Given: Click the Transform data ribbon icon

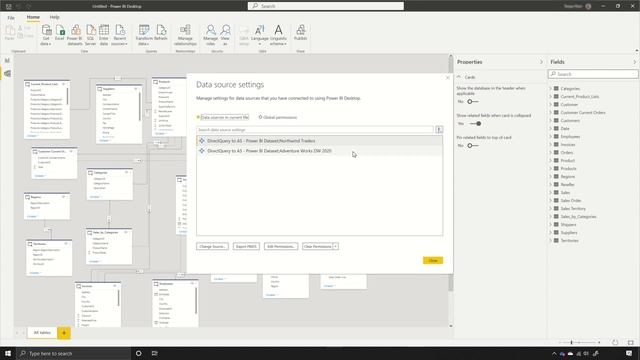Looking at the screenshot, I should click(144, 35).
